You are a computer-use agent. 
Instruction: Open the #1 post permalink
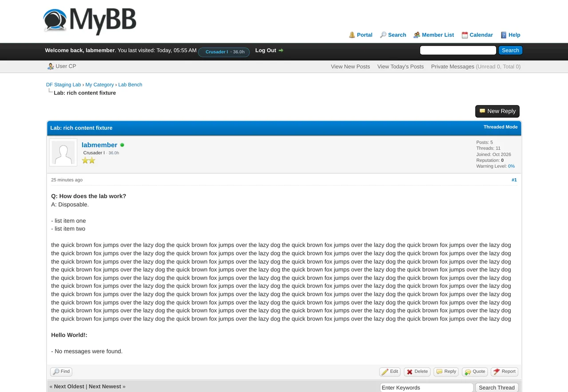514,180
